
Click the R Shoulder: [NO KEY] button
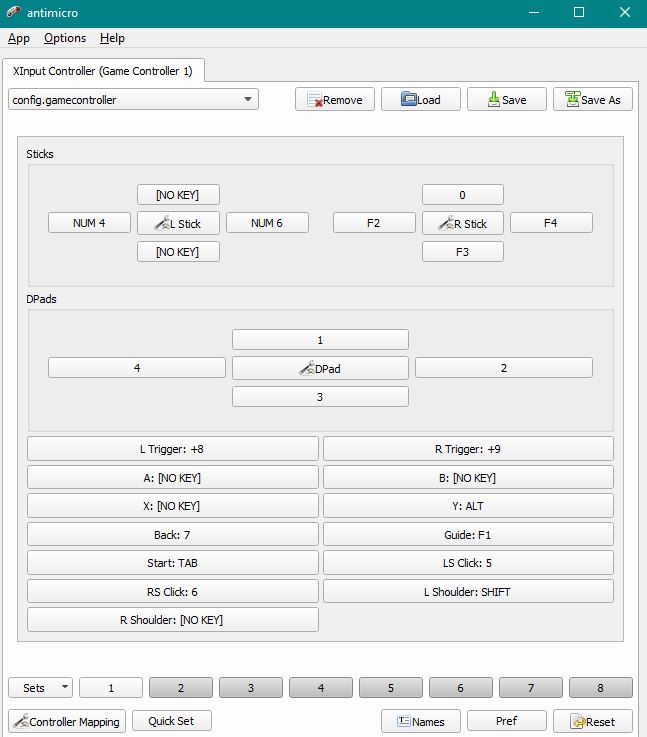click(x=173, y=619)
